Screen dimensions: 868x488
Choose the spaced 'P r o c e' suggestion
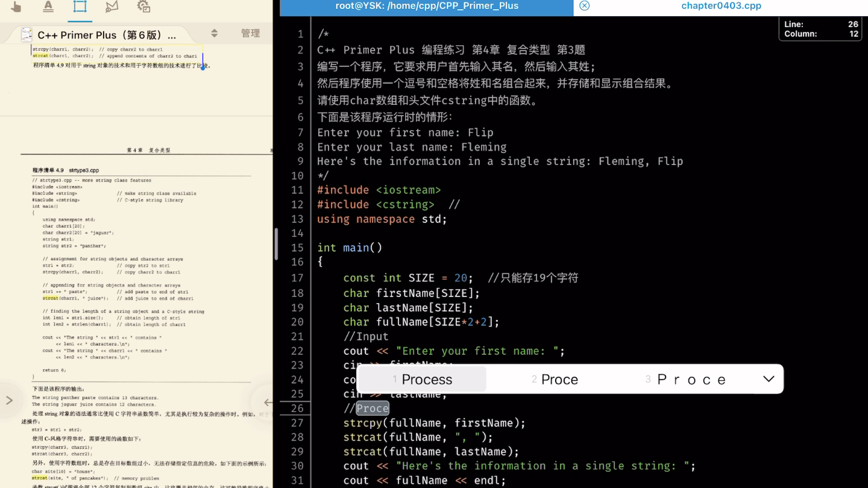tap(685, 380)
